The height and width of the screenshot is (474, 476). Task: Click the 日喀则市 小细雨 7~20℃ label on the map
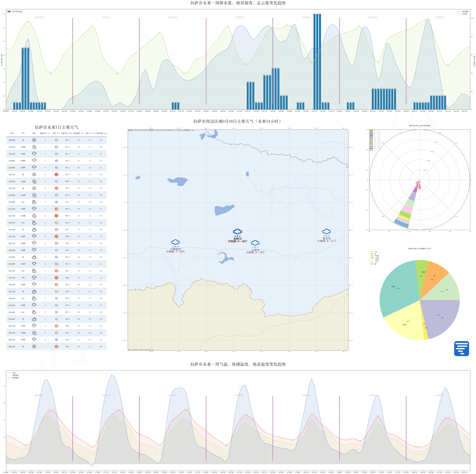176,250
